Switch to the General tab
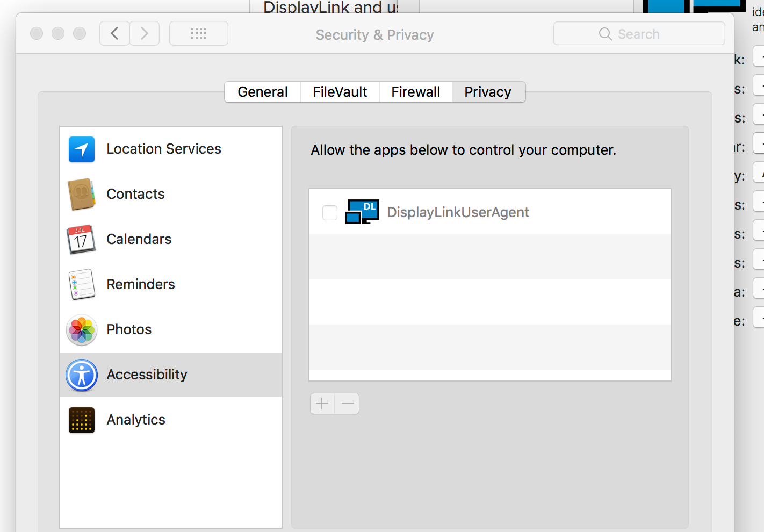The height and width of the screenshot is (532, 764). pos(263,92)
